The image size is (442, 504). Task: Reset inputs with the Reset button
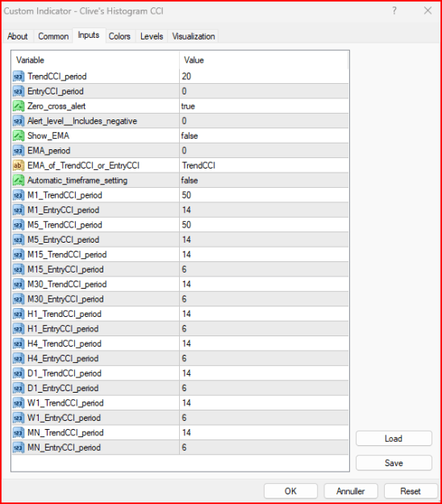411,491
